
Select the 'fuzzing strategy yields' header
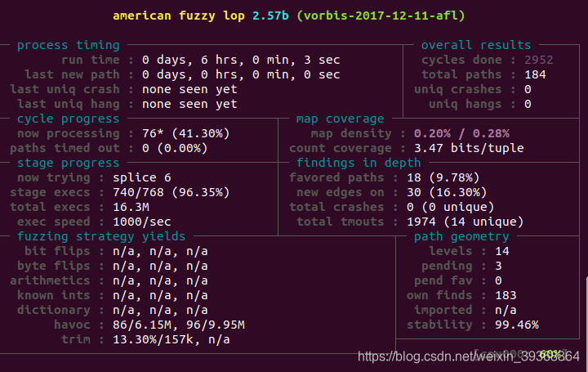[x=101, y=236]
